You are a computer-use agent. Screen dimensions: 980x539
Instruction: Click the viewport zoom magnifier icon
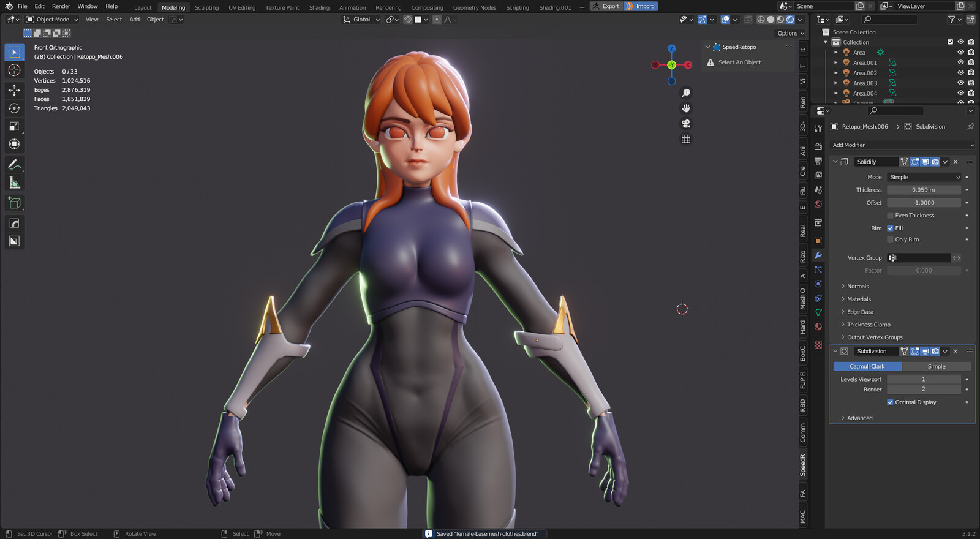(686, 93)
